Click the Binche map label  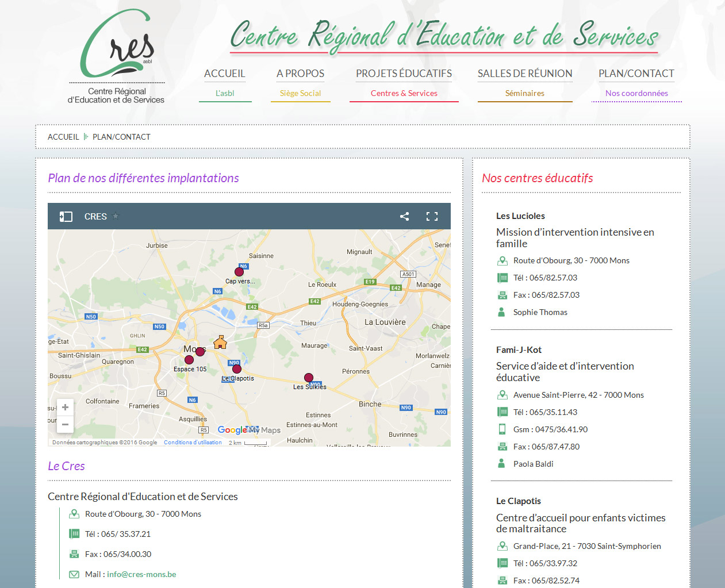pos(370,404)
